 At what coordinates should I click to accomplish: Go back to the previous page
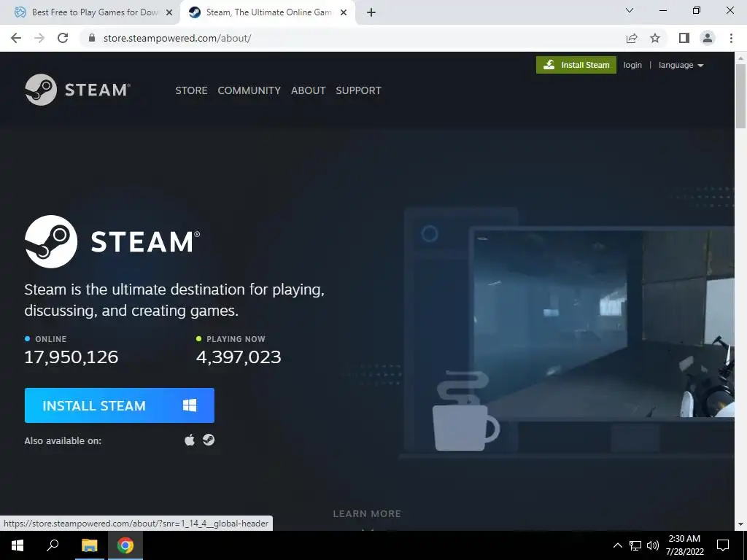click(16, 38)
